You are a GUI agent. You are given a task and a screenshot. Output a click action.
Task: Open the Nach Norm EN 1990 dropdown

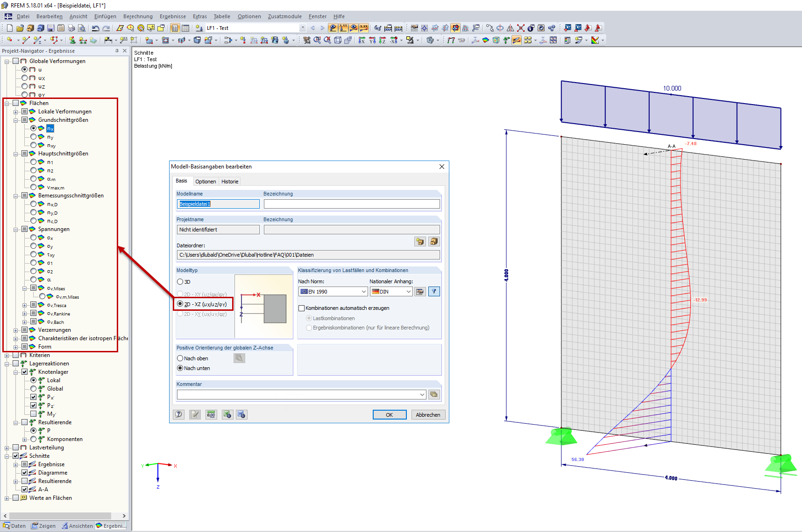click(x=364, y=292)
